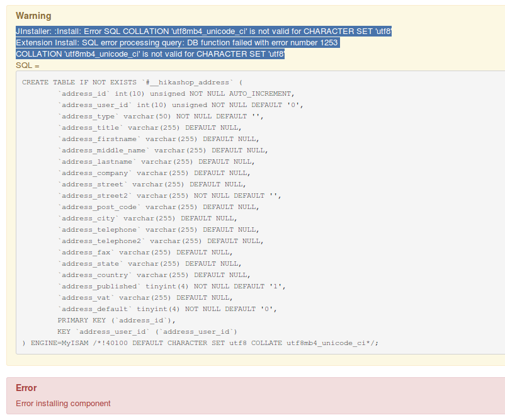Click the `address_state` column line

coord(149,263)
